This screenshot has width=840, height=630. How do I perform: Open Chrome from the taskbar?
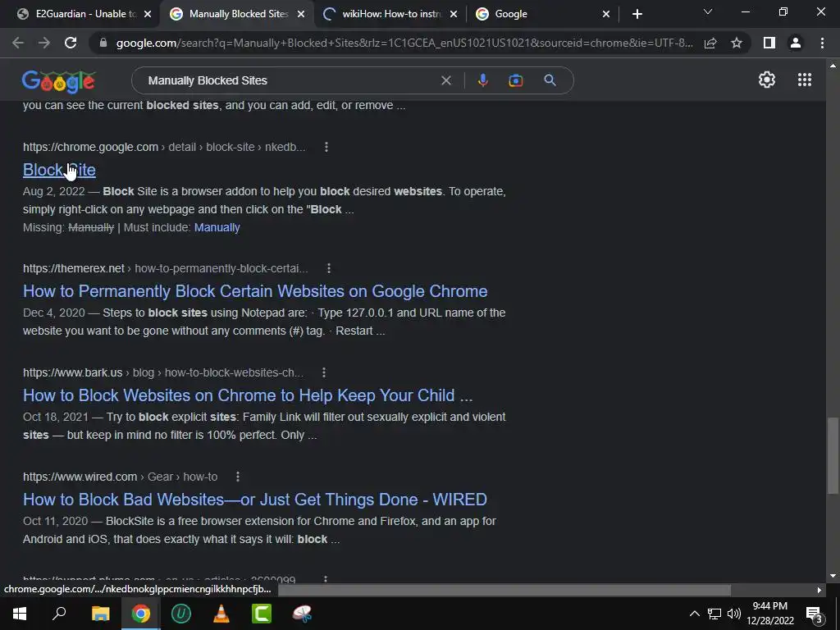141,614
